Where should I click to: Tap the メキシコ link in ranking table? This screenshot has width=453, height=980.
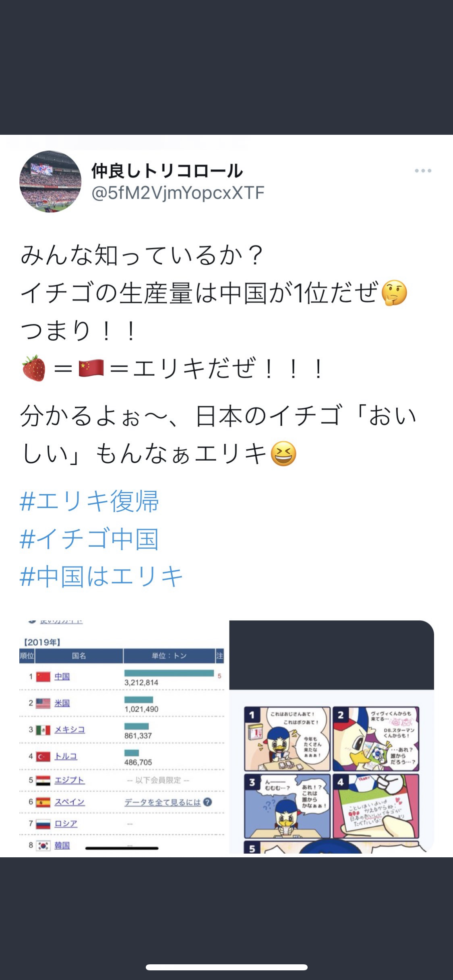pos(70,729)
